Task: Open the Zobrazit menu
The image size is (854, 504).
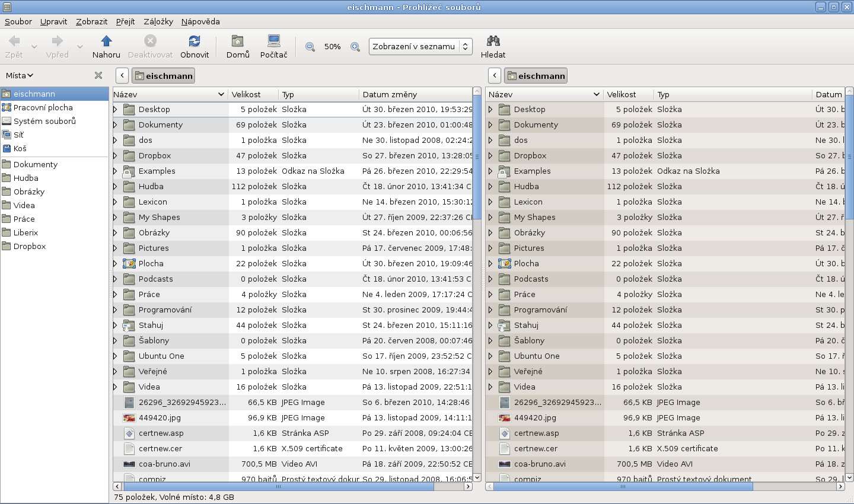Action: coord(91,21)
